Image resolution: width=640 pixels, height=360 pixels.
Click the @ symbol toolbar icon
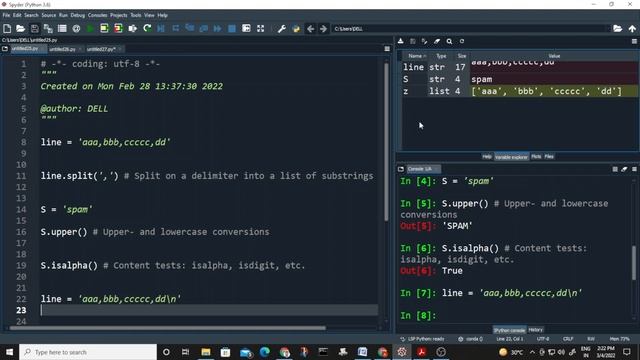tap(76, 29)
